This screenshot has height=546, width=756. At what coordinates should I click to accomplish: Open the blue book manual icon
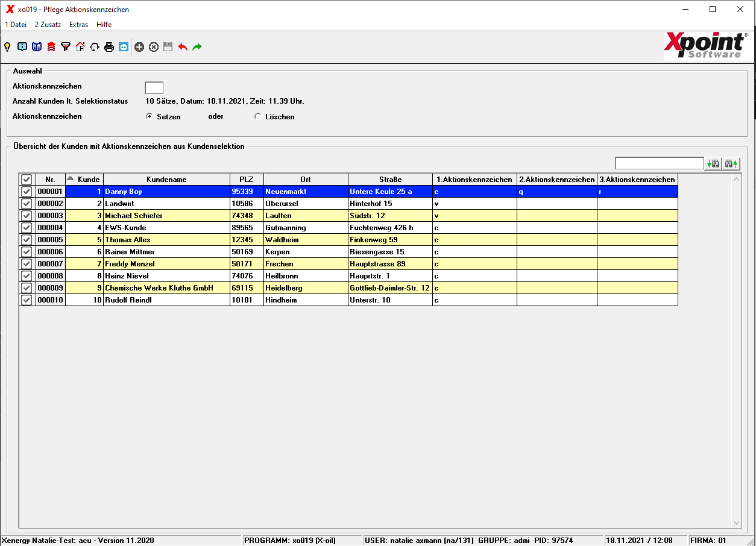37,46
